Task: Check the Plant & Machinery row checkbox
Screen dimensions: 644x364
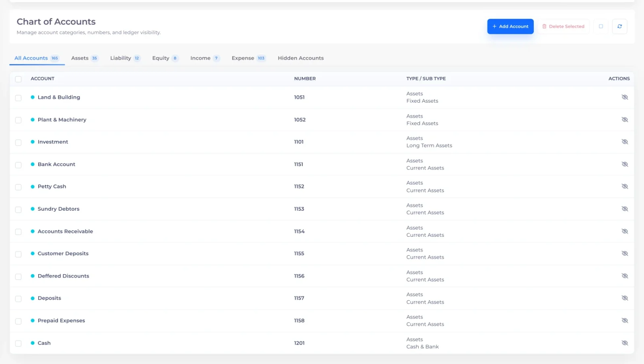Action: tap(18, 120)
